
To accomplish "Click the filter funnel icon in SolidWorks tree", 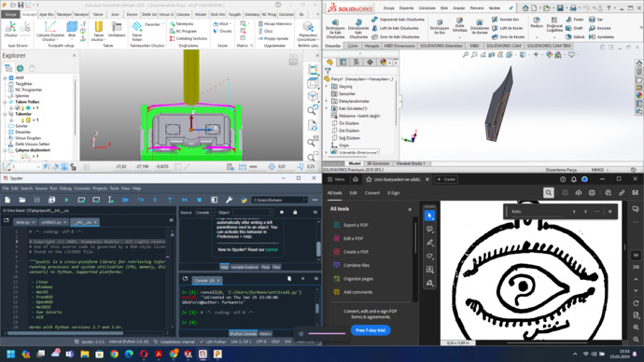I will tap(328, 71).
